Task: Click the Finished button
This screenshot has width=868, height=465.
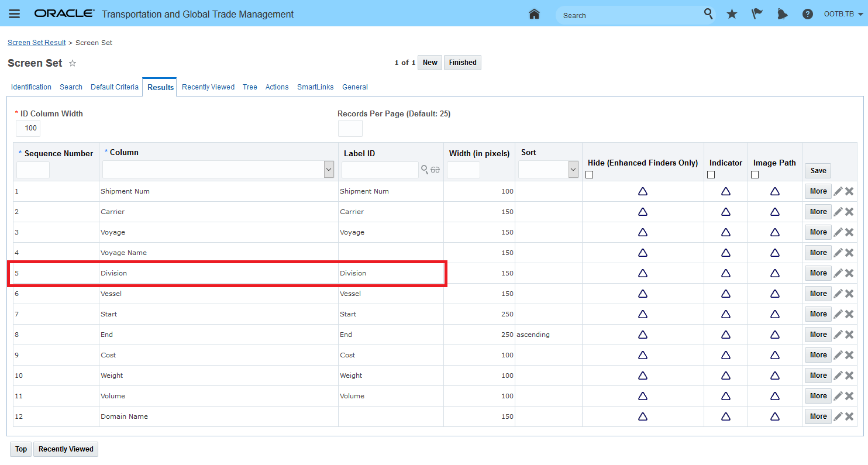Action: click(463, 63)
